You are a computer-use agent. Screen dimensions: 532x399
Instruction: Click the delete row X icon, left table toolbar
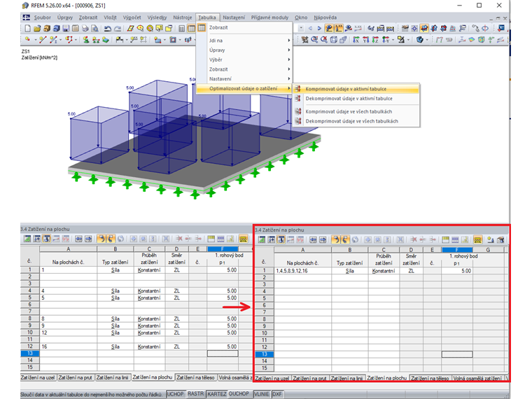tap(179, 239)
